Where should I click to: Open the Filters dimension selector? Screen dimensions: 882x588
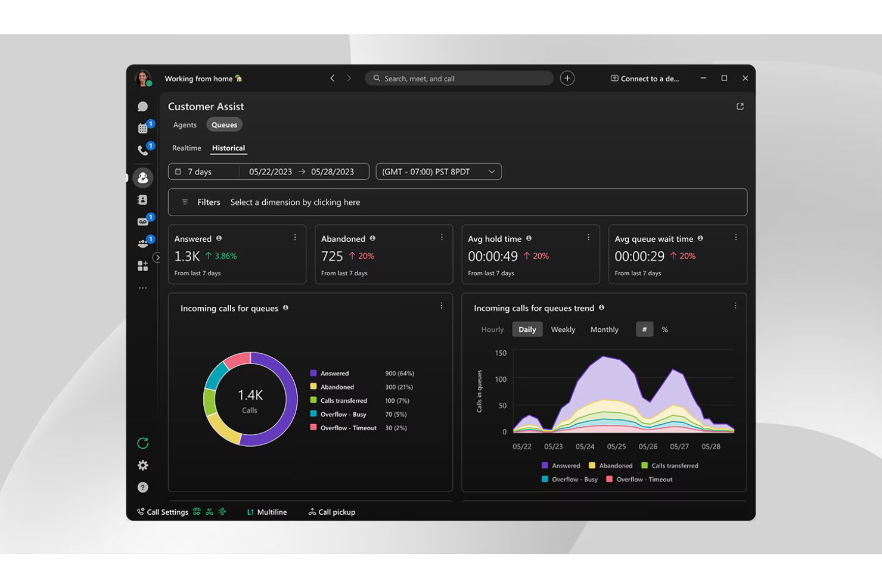pos(295,202)
